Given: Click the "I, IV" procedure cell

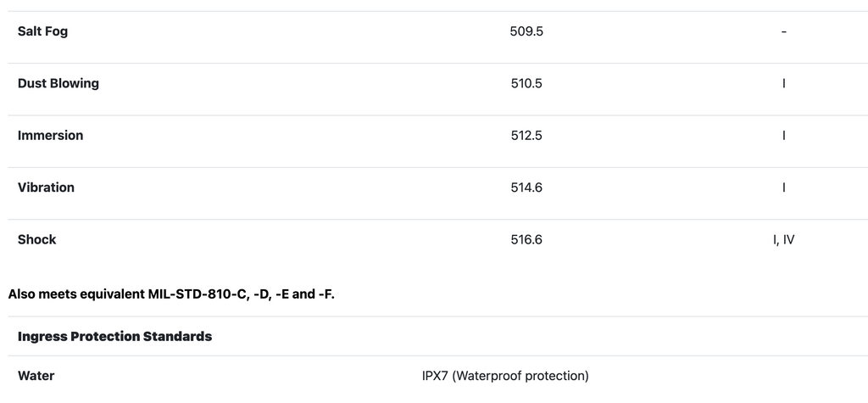Looking at the screenshot, I should click(x=783, y=239).
